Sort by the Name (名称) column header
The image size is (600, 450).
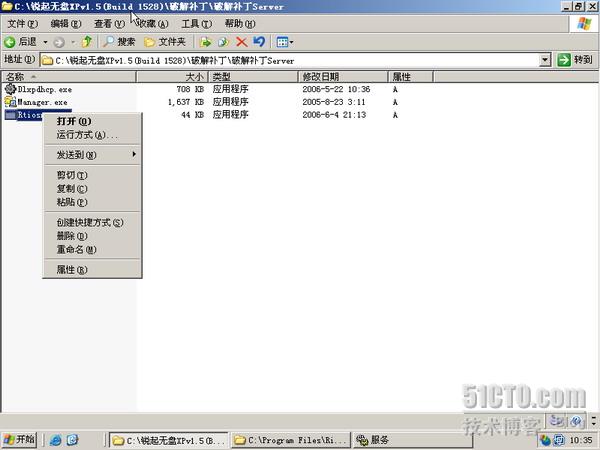[x=68, y=77]
